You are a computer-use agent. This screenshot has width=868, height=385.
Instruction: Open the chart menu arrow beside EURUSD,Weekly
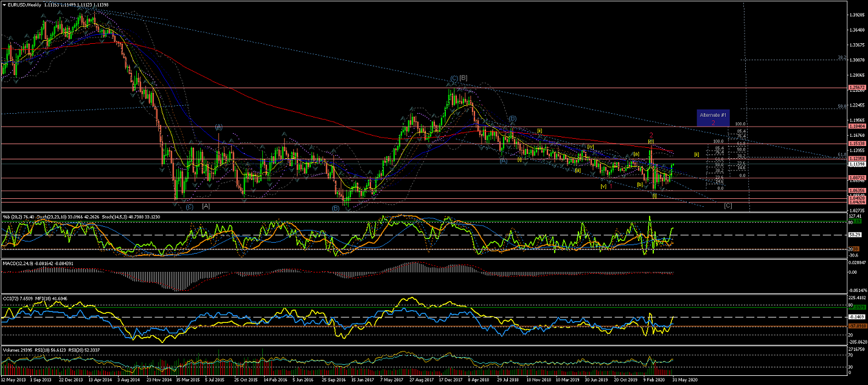[x=3, y=4]
